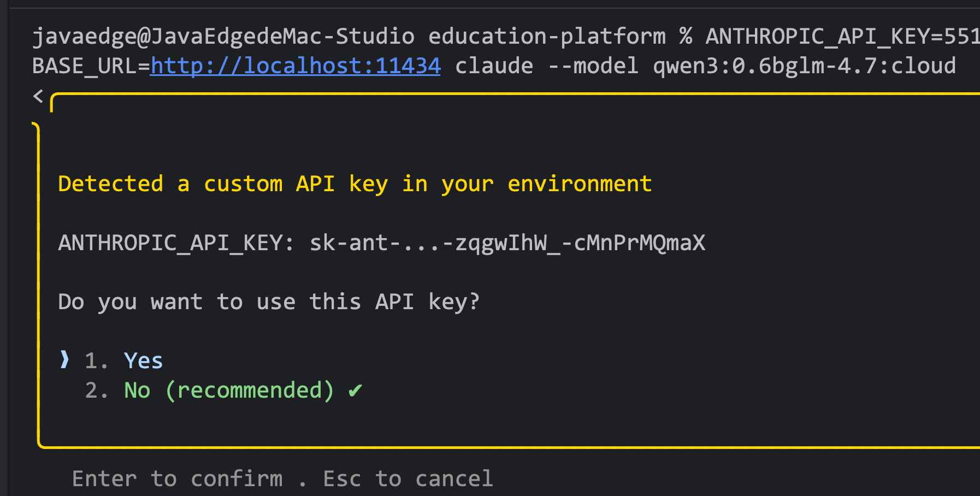The width and height of the screenshot is (980, 496).
Task: Click the "--model" flag in the command
Action: (x=593, y=66)
